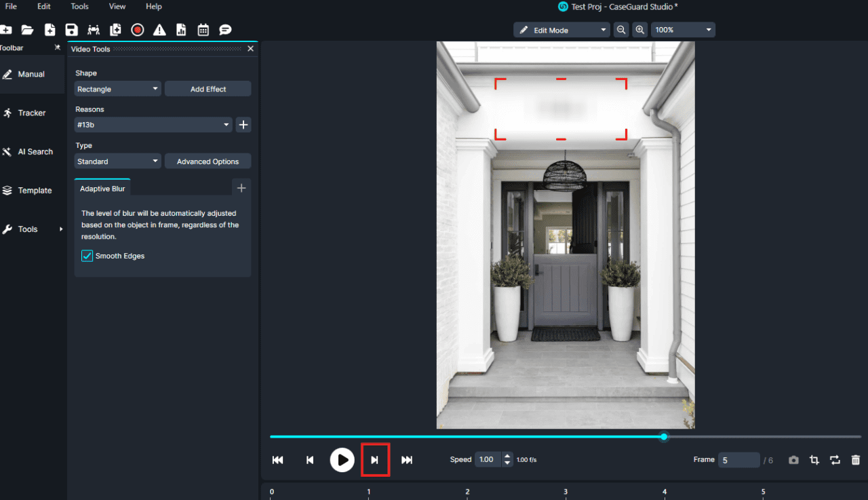Image resolution: width=868 pixels, height=500 pixels.
Task: Unpin the Toolbar panel with pin icon
Action: pyautogui.click(x=57, y=48)
